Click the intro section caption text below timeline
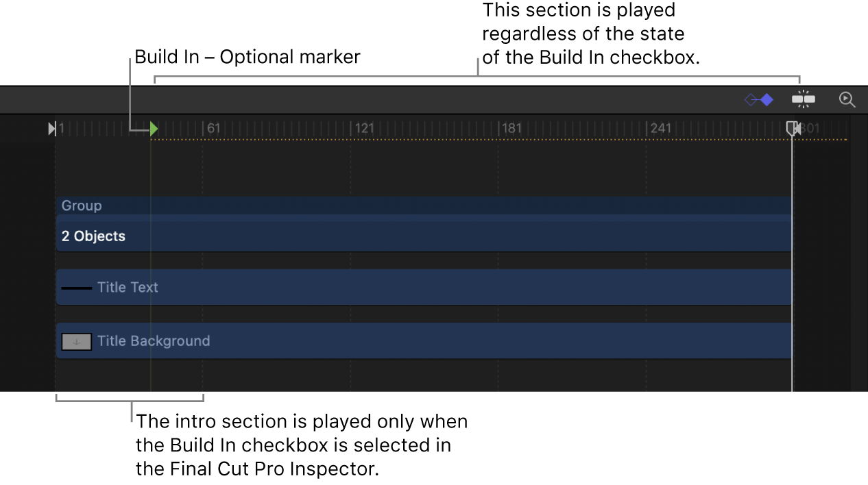 pyautogui.click(x=302, y=445)
